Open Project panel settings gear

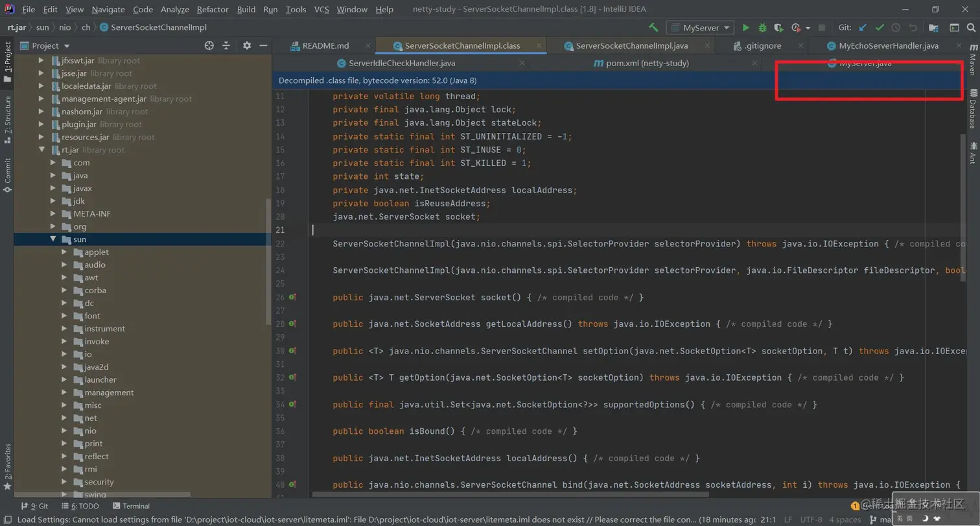247,45
